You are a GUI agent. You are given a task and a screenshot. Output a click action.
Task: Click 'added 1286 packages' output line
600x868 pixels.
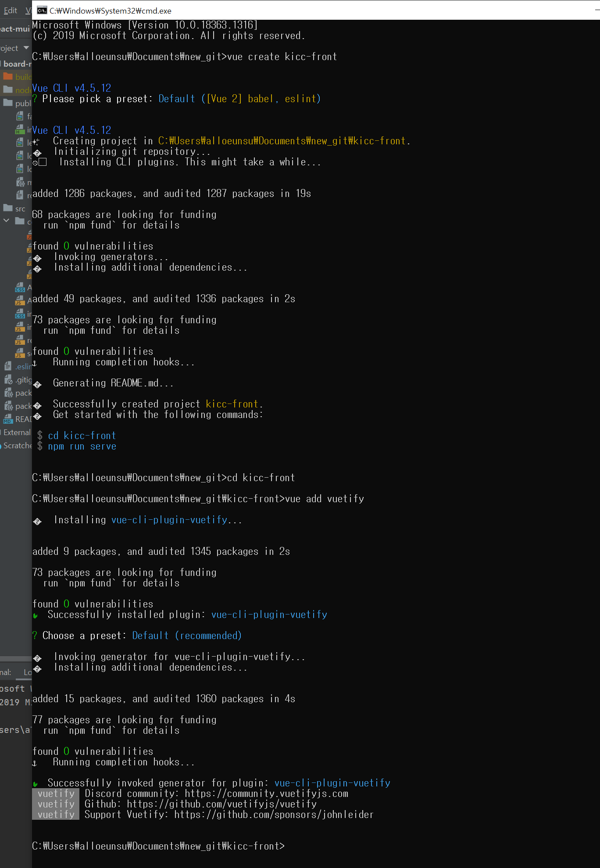coord(171,193)
